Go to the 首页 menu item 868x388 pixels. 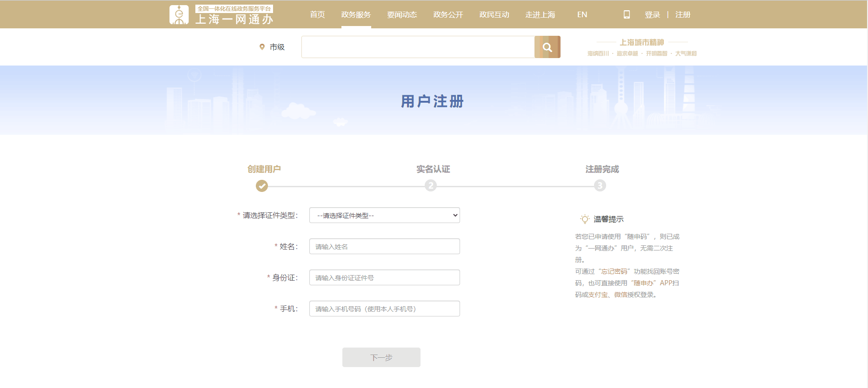click(x=317, y=14)
